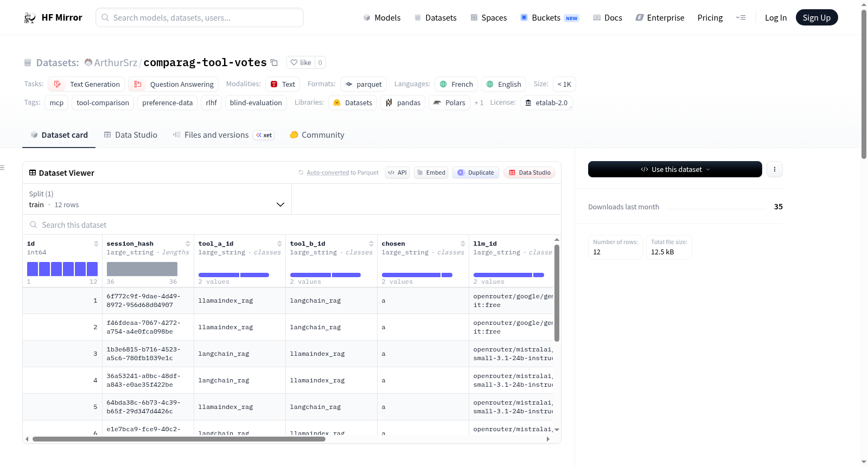Open the Use this dataset dropdown
This screenshot has width=868, height=467.
[x=675, y=169]
